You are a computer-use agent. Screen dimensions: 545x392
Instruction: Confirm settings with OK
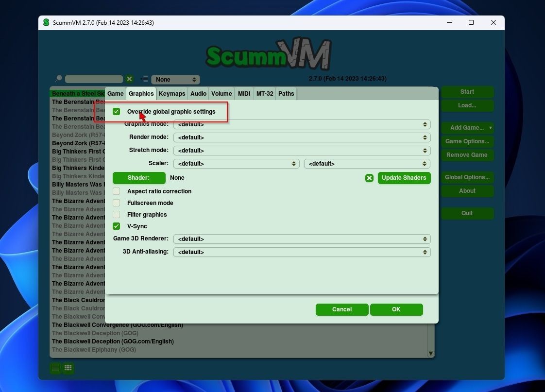coord(396,309)
